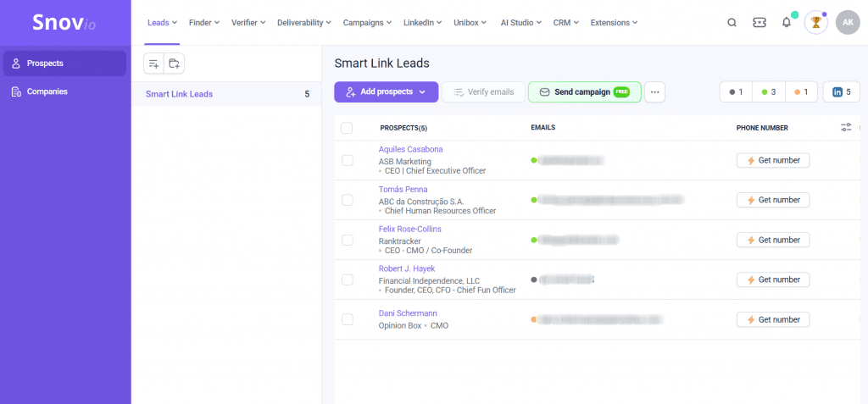Image resolution: width=868 pixels, height=404 pixels.
Task: Tick checkbox for Robert J. Hayek
Action: 347,280
